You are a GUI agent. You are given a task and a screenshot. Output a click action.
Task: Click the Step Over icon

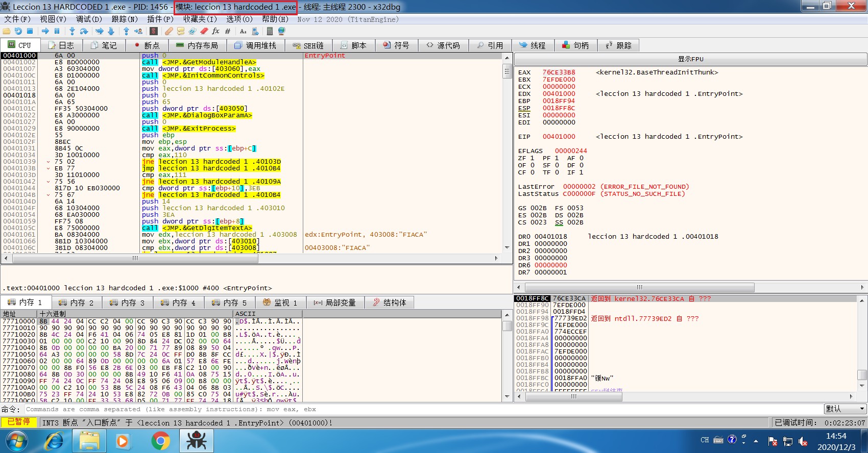84,31
